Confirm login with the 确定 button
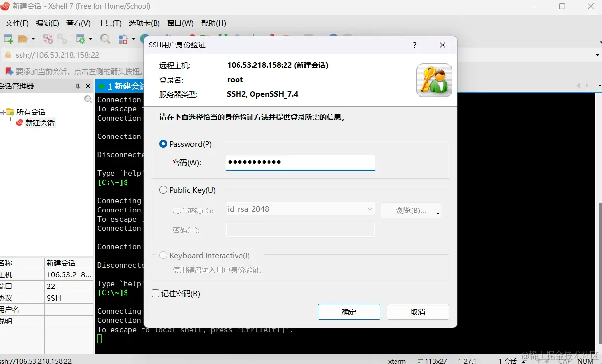Viewport: 602px width, 364px height. click(x=349, y=312)
